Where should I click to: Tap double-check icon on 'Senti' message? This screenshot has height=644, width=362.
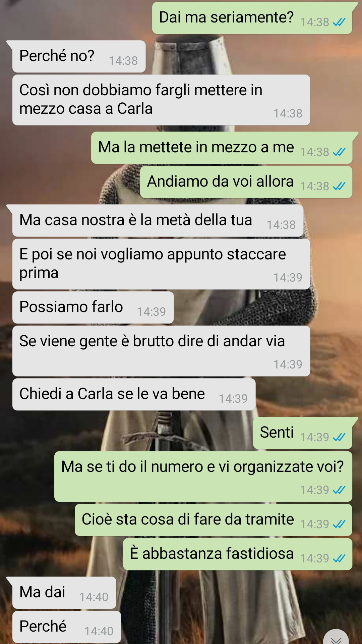(x=339, y=437)
